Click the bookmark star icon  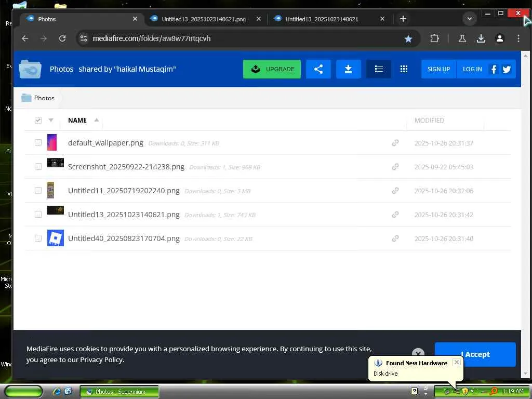point(408,39)
